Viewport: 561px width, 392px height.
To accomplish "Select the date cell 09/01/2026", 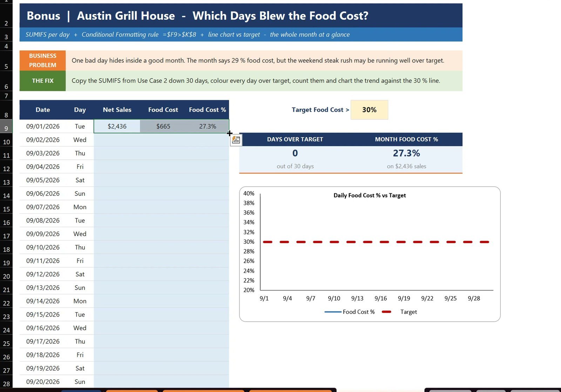I will click(x=43, y=126).
